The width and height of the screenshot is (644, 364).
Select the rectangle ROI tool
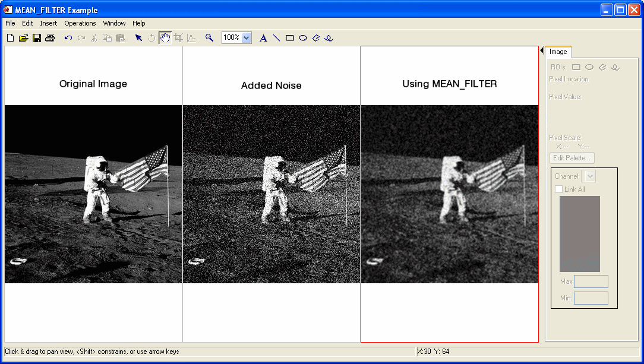click(x=576, y=67)
